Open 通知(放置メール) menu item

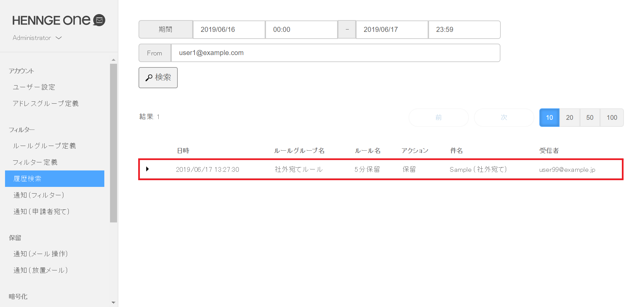click(x=41, y=270)
